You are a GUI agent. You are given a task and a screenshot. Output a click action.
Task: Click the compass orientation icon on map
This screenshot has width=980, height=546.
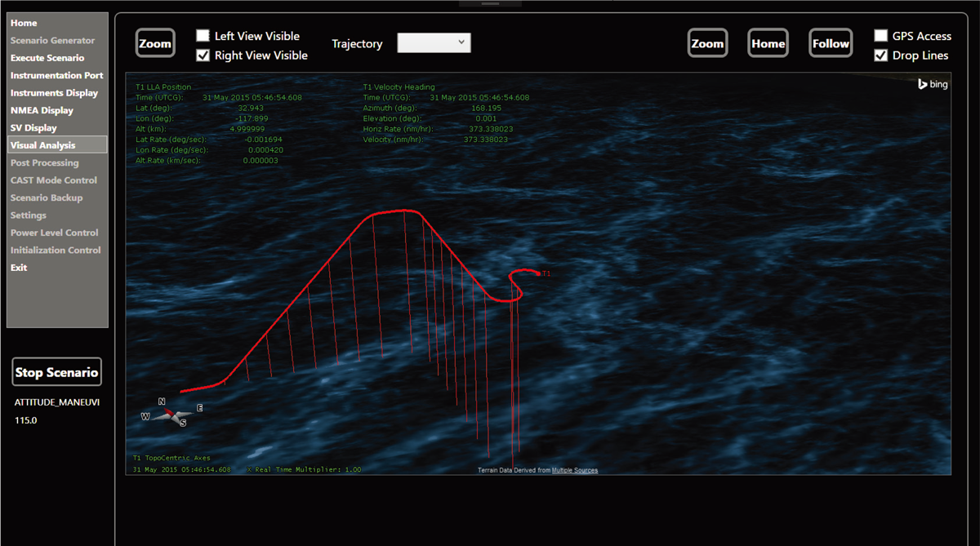(172, 414)
